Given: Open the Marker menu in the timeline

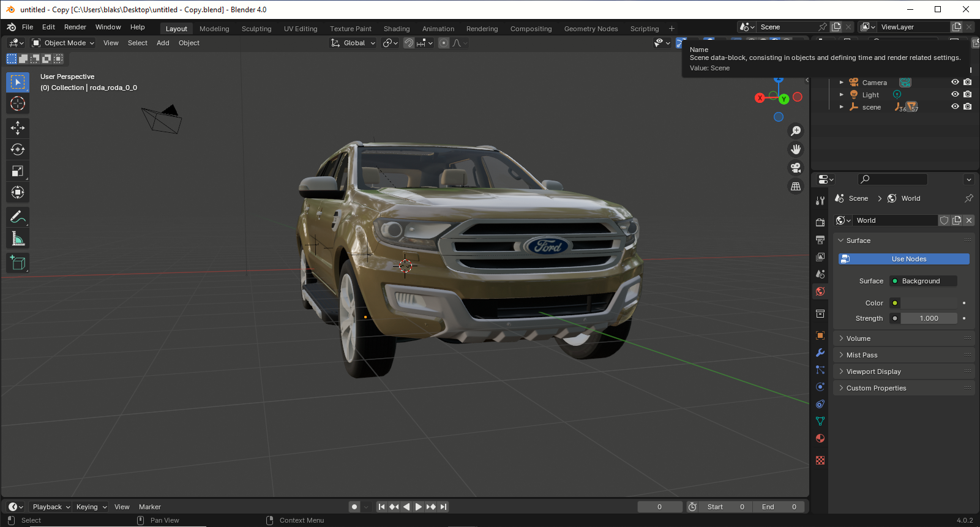Looking at the screenshot, I should 150,507.
